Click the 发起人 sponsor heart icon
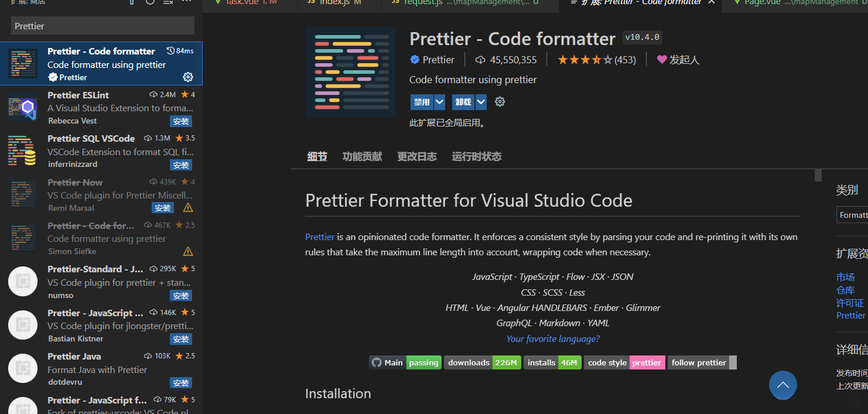 pyautogui.click(x=662, y=60)
